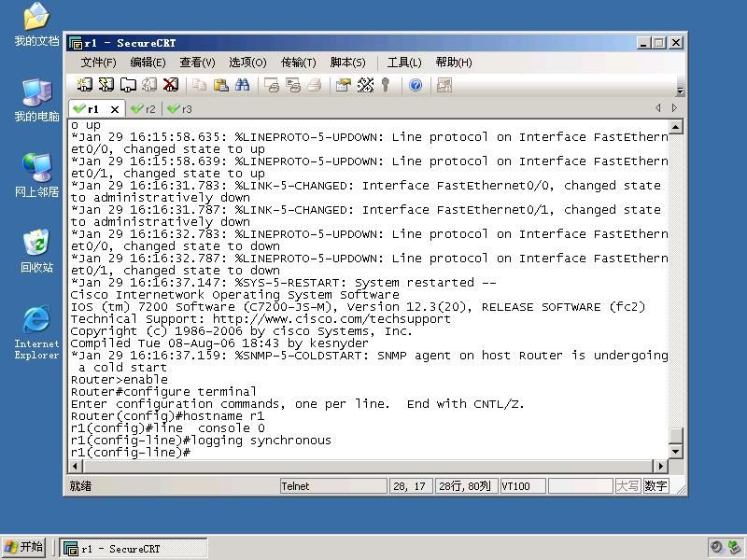Click the Connect in Tab icon
Viewport: 747px width, 560px height.
(128, 85)
